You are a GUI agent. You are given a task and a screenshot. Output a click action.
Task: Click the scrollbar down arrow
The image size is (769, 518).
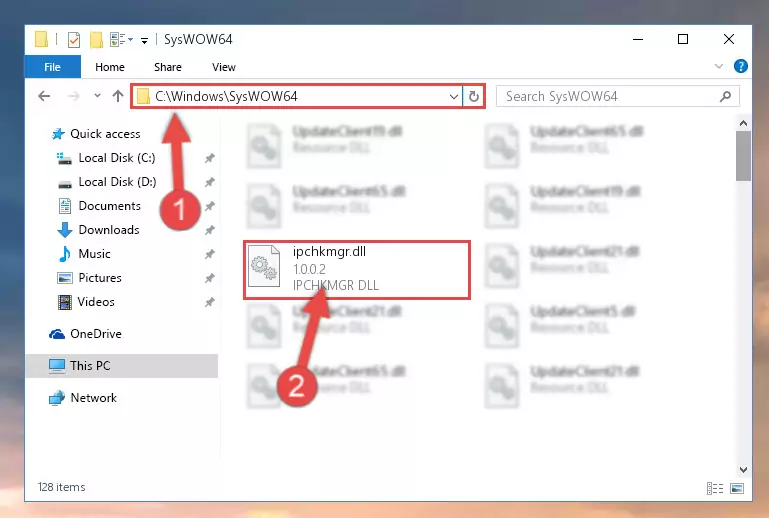click(743, 470)
